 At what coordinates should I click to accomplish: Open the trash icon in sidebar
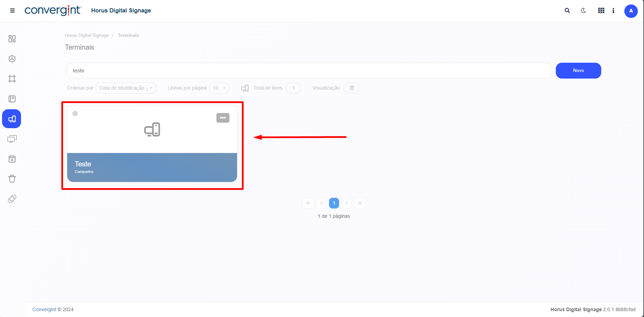(12, 179)
